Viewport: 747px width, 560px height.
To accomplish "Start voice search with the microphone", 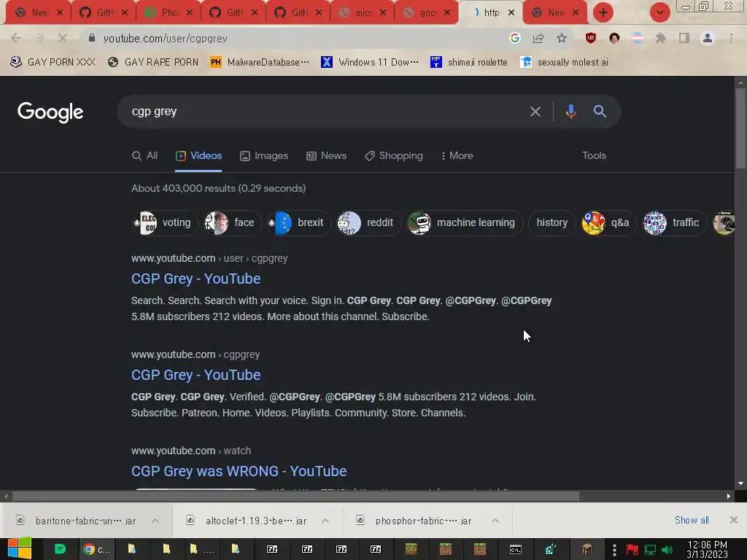I will (x=570, y=112).
